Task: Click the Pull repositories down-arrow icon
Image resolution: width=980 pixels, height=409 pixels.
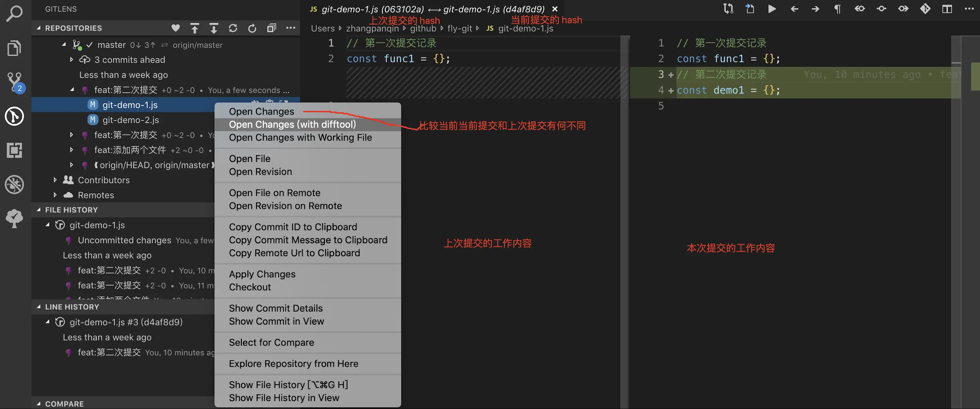Action: (x=213, y=28)
